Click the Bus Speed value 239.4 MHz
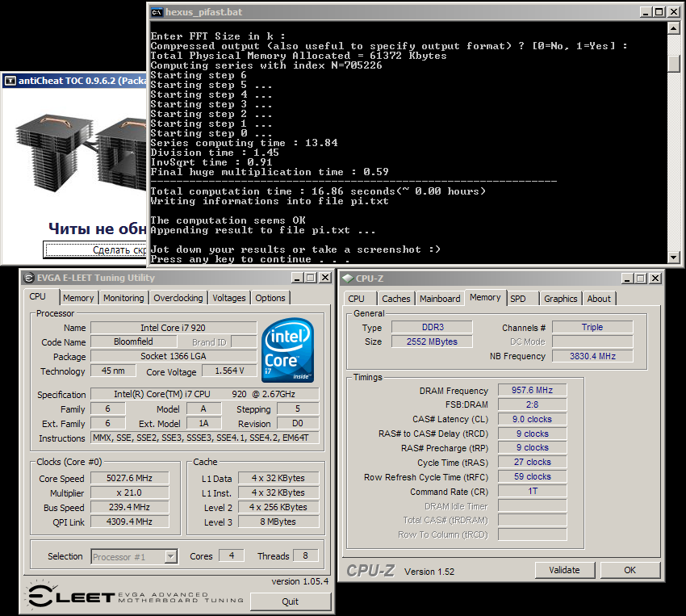The image size is (686, 616). (129, 507)
